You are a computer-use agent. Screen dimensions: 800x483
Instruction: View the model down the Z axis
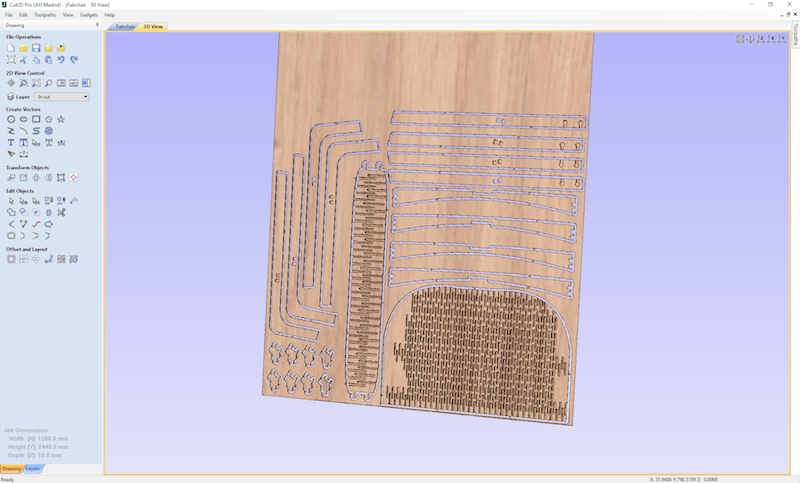click(761, 39)
